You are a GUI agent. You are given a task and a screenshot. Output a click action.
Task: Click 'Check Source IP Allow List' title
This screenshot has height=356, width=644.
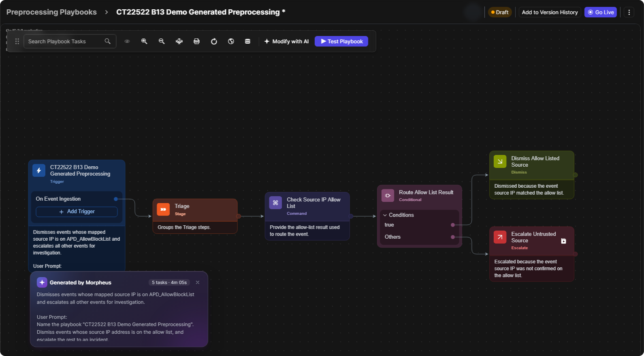[313, 203]
